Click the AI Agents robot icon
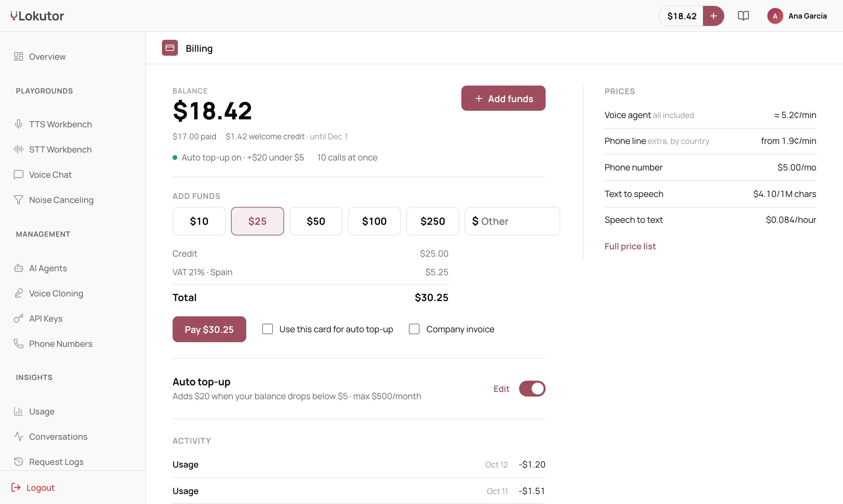This screenshot has height=504, width=843. [18, 268]
